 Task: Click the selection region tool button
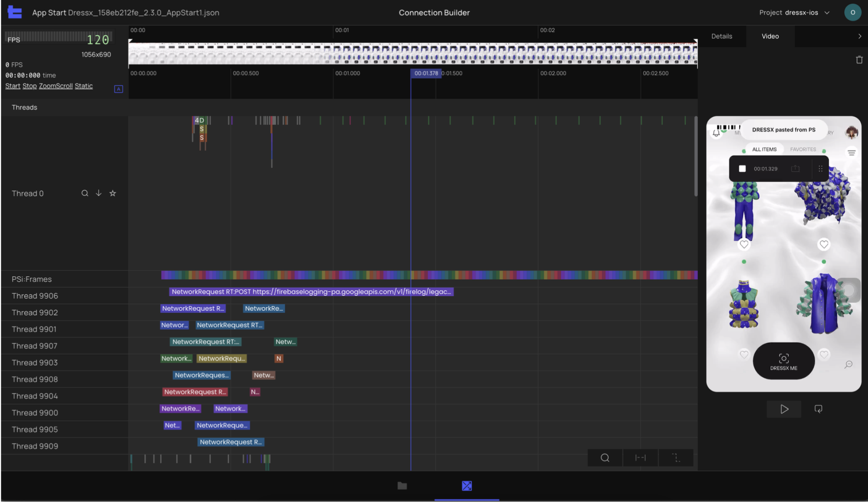[x=676, y=458]
